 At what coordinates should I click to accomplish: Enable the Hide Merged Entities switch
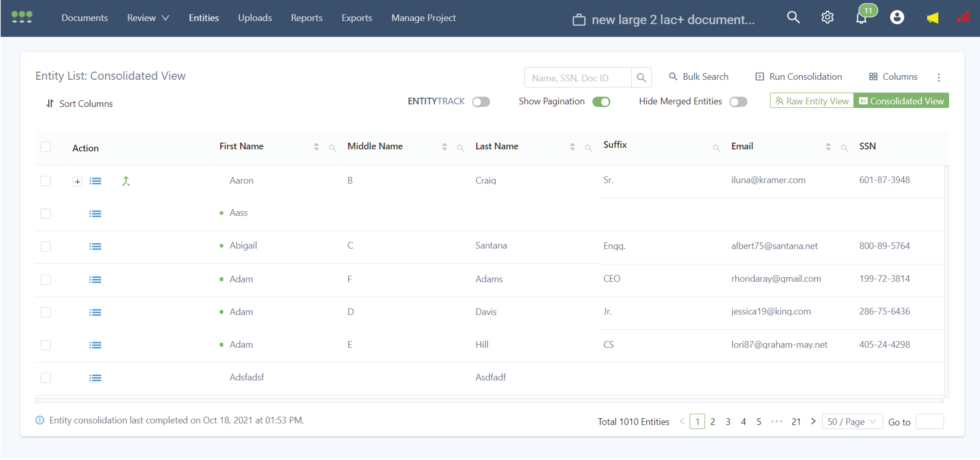[738, 101]
